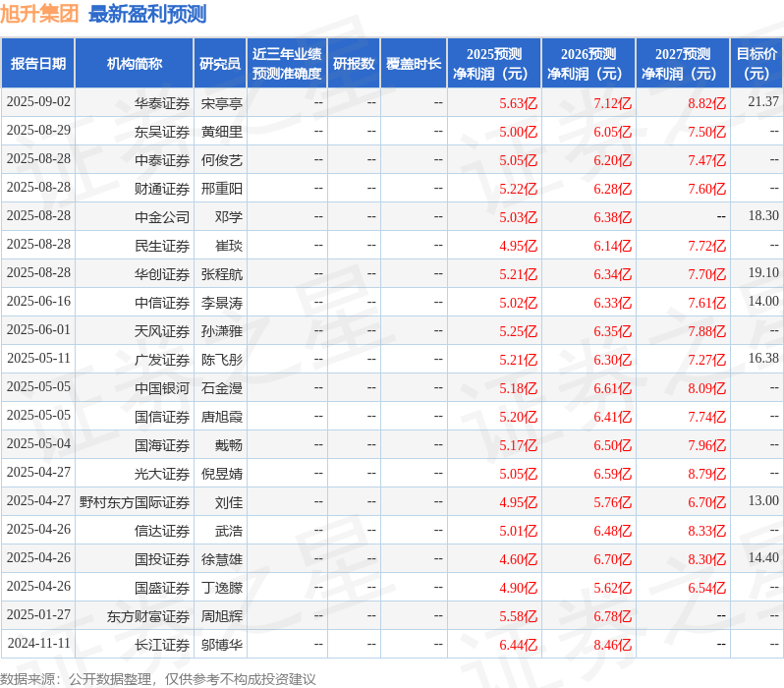Click 2026 forecast value 8.46亿

(612, 646)
